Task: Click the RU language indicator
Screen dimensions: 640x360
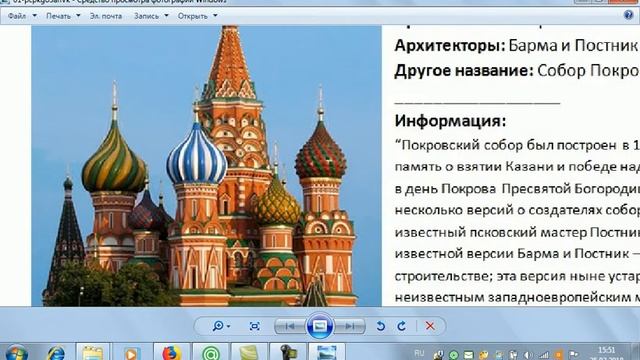Action: tap(419, 353)
